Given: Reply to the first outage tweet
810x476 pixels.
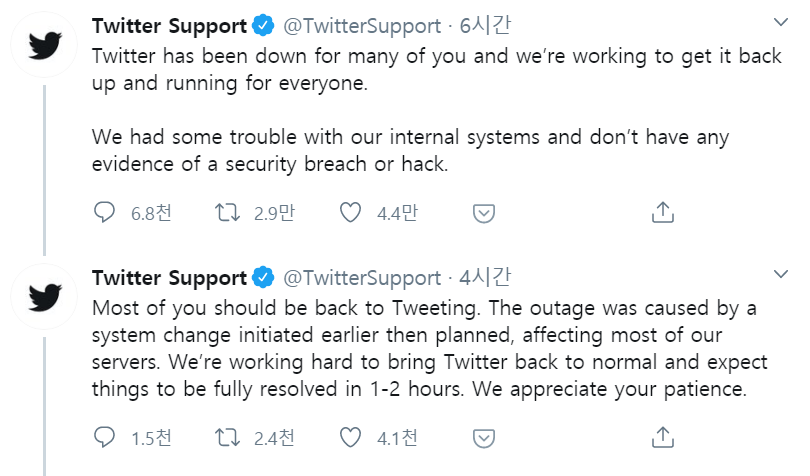Looking at the screenshot, I should pos(105,212).
